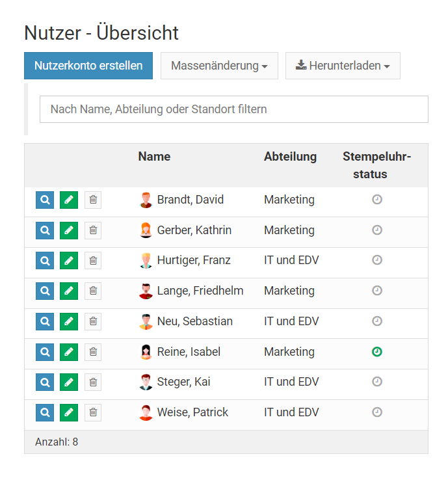Open the Herunterladen dropdown menu
Viewport: 448px width, 480px height.
pyautogui.click(x=343, y=66)
